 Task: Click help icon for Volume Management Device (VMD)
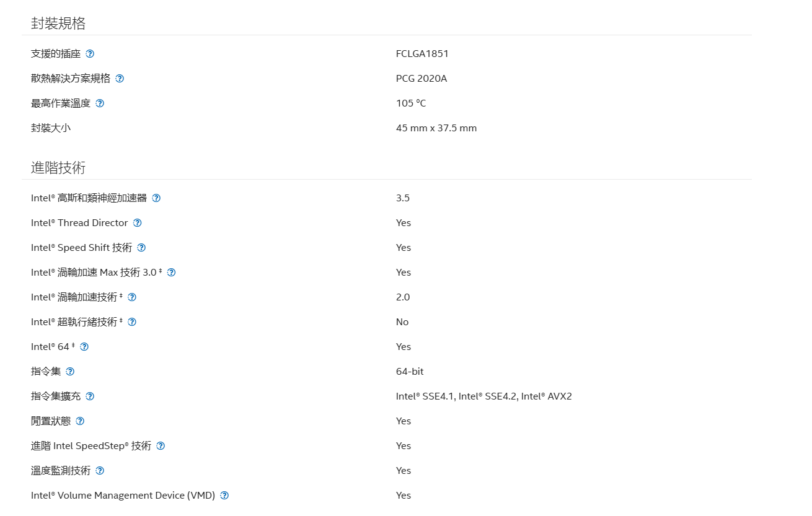[224, 496]
